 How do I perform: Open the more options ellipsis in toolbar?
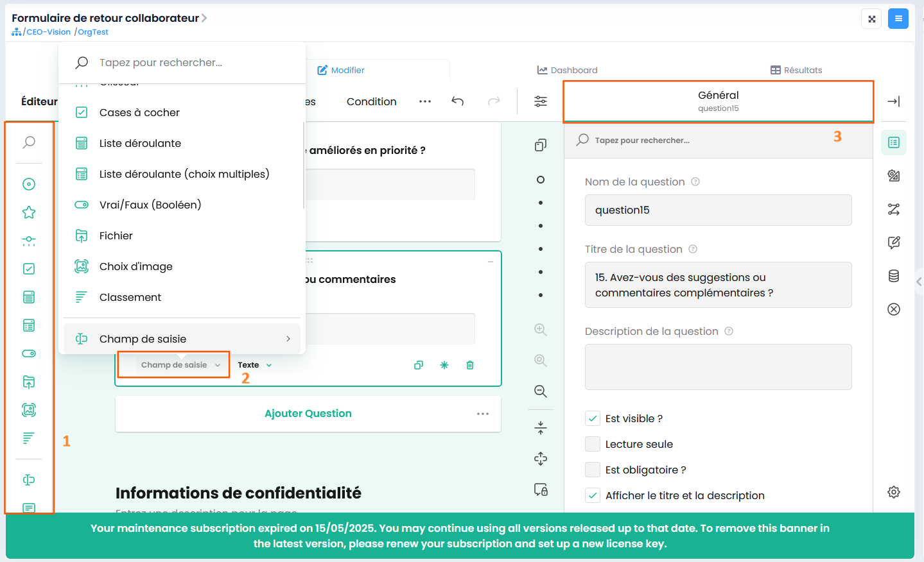point(425,101)
